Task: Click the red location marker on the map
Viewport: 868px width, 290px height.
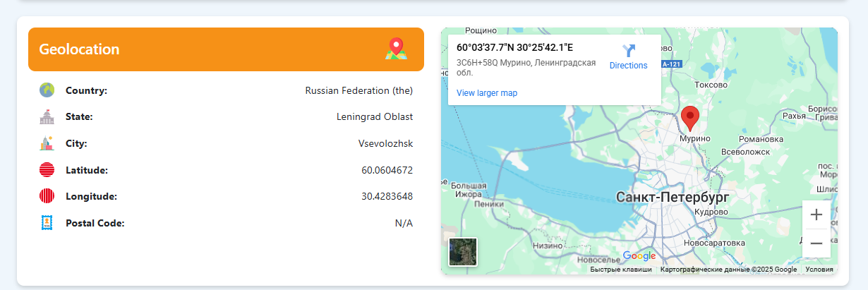Action: click(x=690, y=118)
